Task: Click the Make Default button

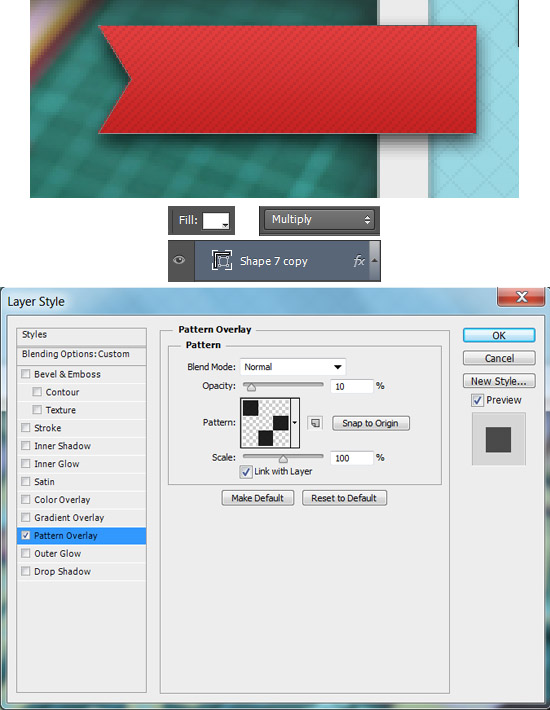Action: pyautogui.click(x=258, y=498)
